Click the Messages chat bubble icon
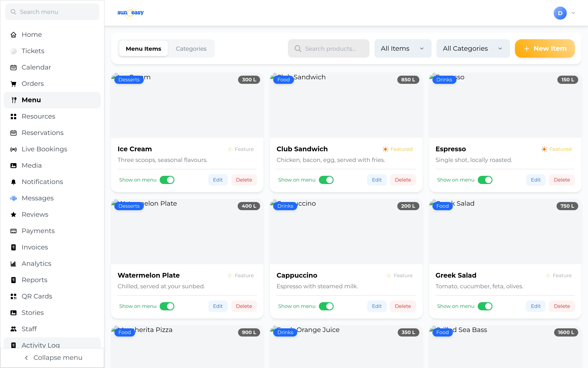 click(x=14, y=198)
